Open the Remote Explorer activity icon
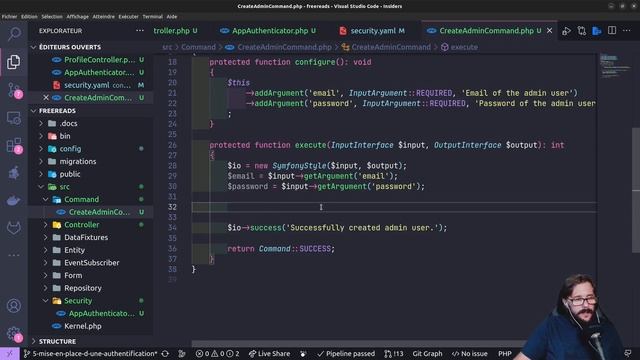Screen dimensions: 640x360 tap(14, 118)
